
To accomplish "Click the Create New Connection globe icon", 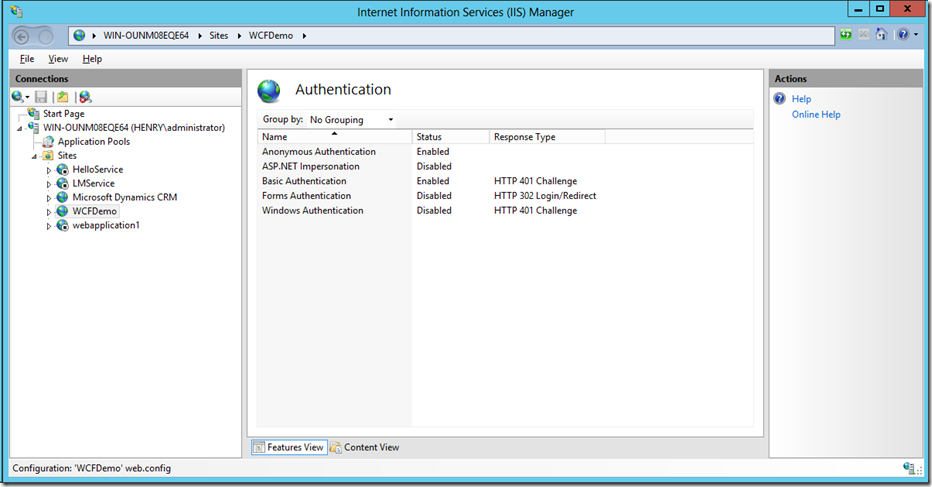I will [18, 97].
